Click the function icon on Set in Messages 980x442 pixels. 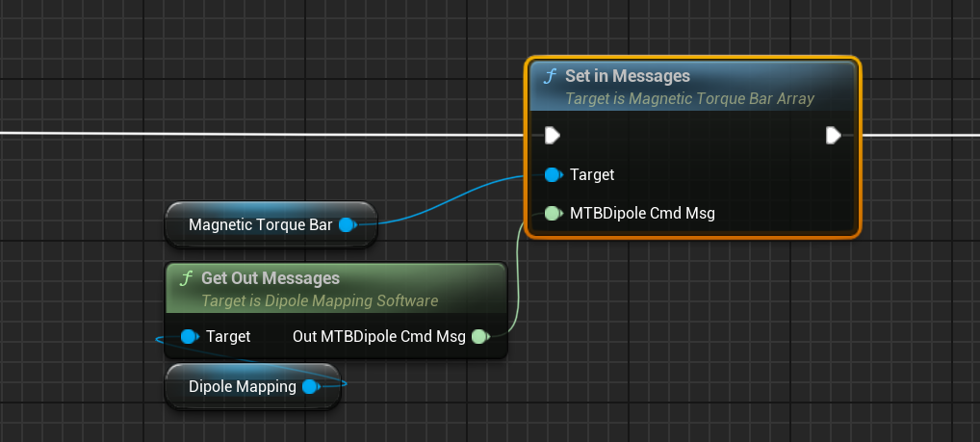coord(551,76)
